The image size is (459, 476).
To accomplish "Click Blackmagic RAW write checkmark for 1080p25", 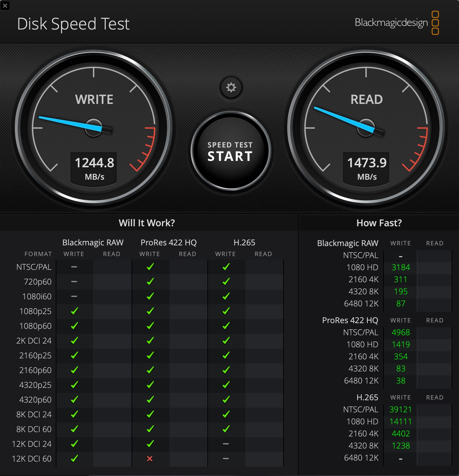I will point(74,311).
